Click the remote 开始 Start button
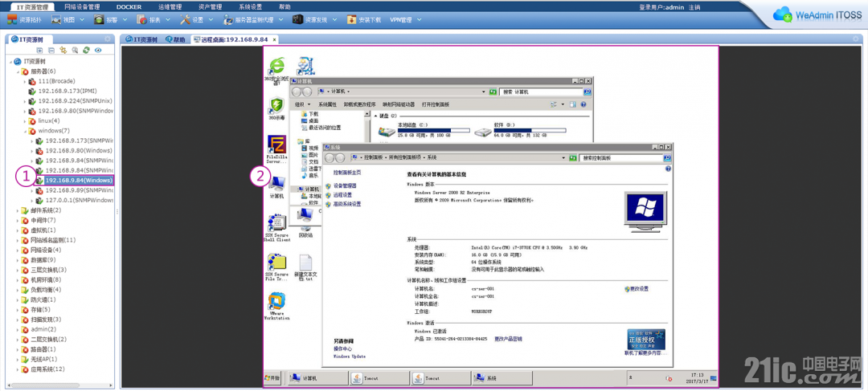The width and height of the screenshot is (868, 391). click(x=273, y=378)
